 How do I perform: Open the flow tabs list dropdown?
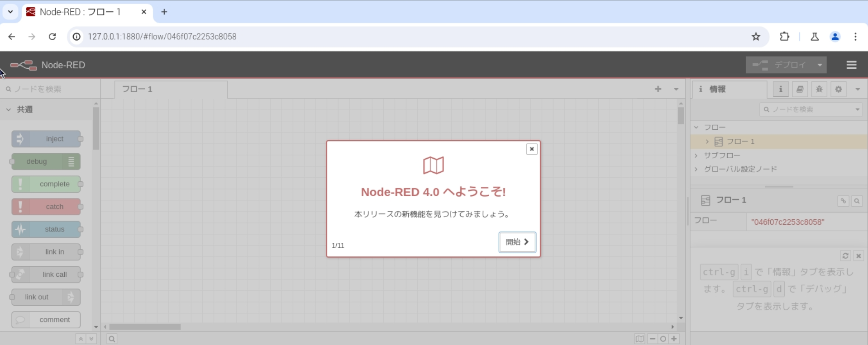(676, 89)
